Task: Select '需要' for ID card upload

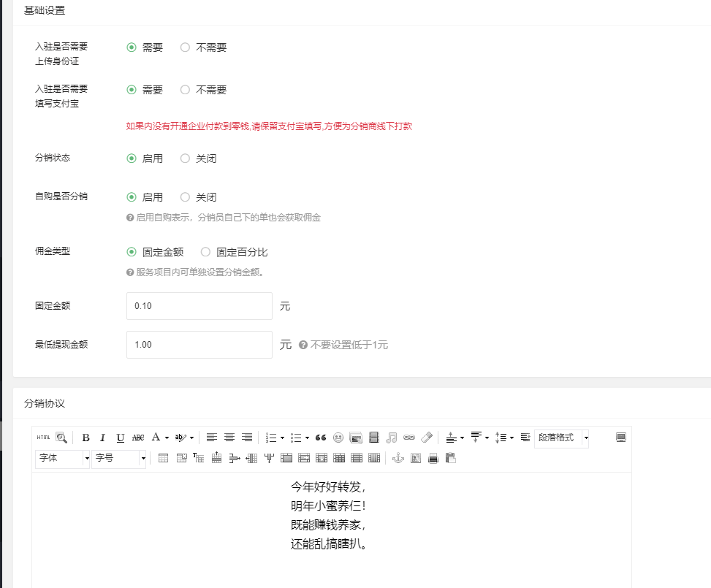Action: coord(132,47)
